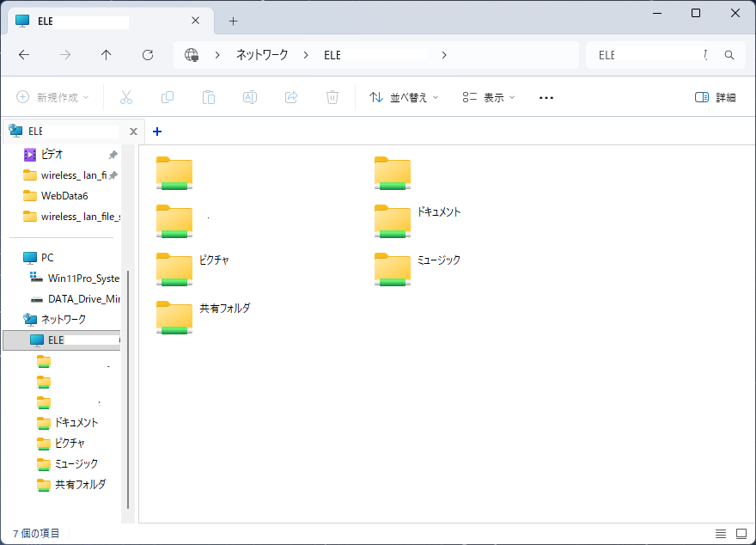Viewport: 756px width, 545px height.
Task: Click the search magnifier icon
Action: click(729, 55)
